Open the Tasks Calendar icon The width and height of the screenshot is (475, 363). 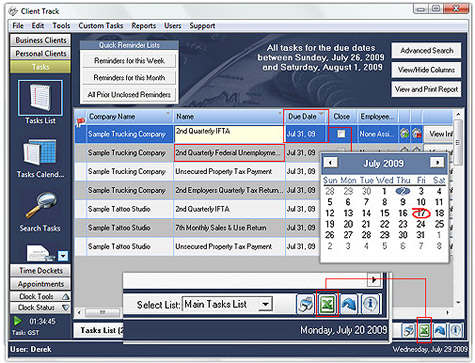click(40, 153)
